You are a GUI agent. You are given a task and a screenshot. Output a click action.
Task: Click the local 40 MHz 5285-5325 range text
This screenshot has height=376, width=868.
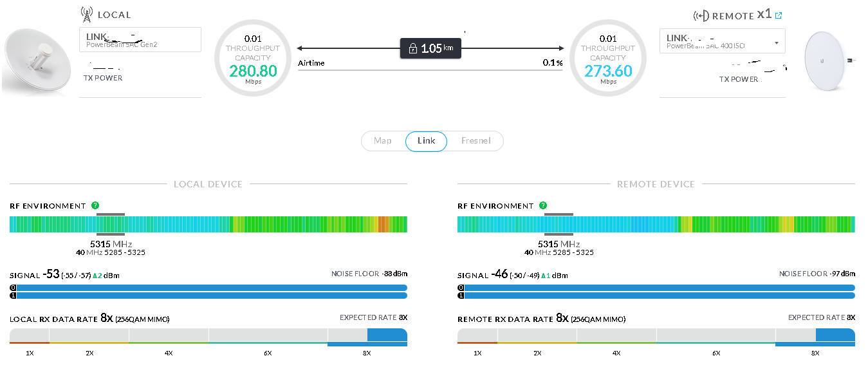(111, 252)
